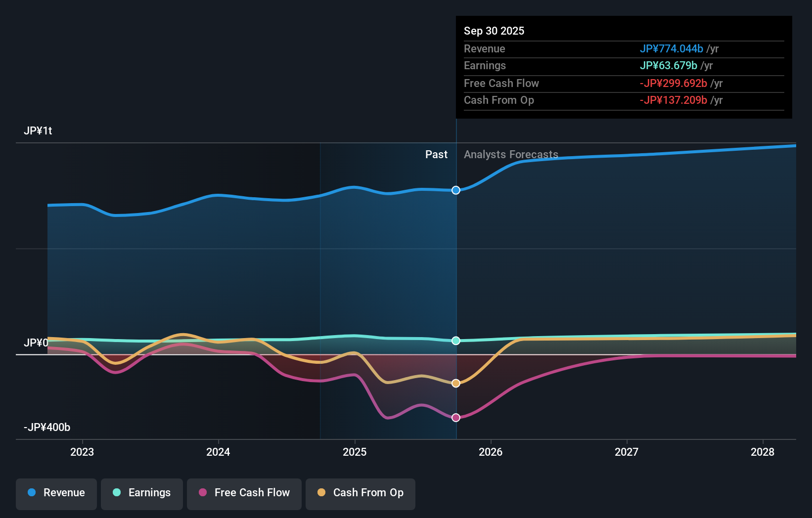This screenshot has height=518, width=812.
Task: Expand the Analysts Forecasts section
Action: click(511, 155)
